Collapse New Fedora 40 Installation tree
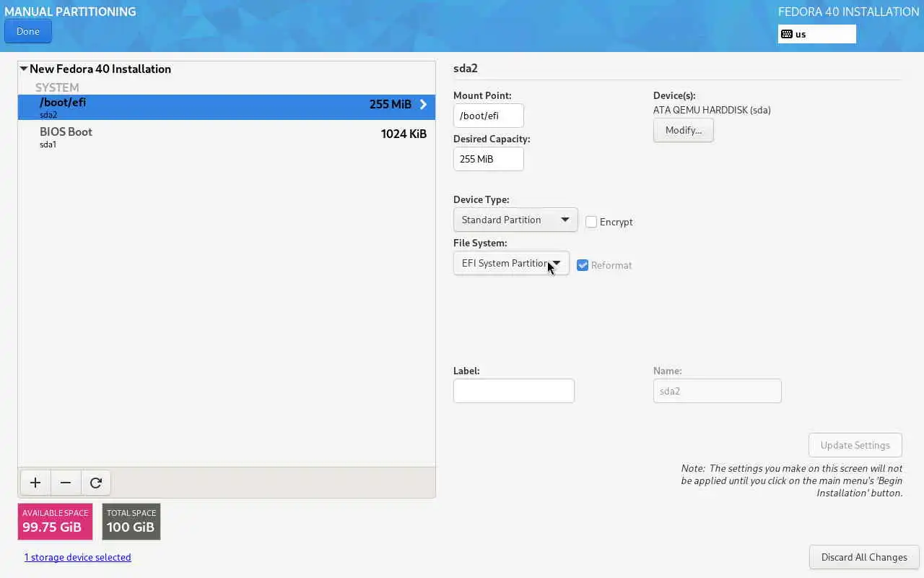Image resolution: width=924 pixels, height=578 pixels. tap(24, 69)
